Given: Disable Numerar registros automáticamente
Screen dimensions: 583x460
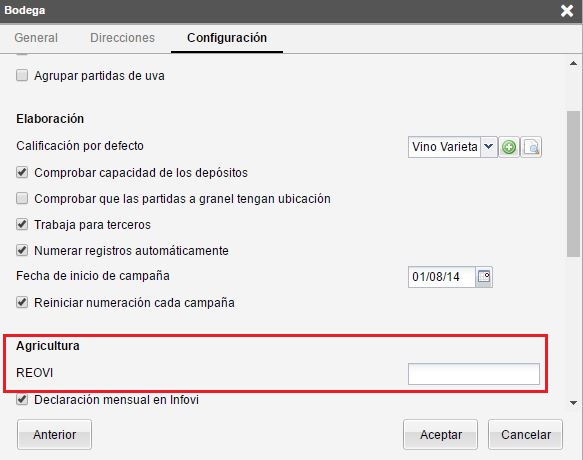Looking at the screenshot, I should (22, 250).
